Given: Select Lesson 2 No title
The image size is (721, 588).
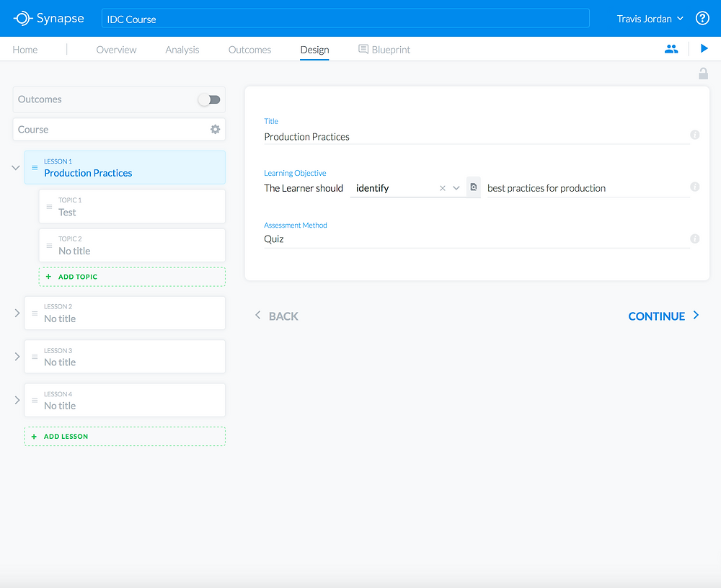Looking at the screenshot, I should point(125,313).
